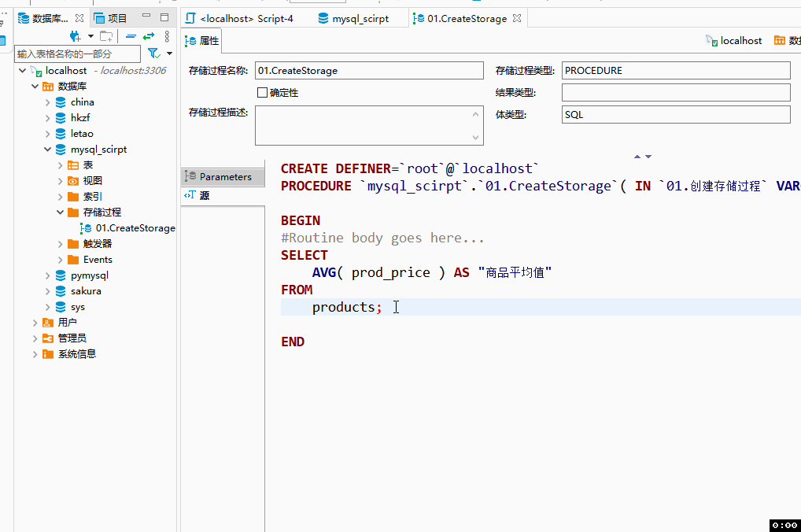The width and height of the screenshot is (801, 532).
Task: Collapse the 数据库 folder node
Action: click(x=35, y=87)
